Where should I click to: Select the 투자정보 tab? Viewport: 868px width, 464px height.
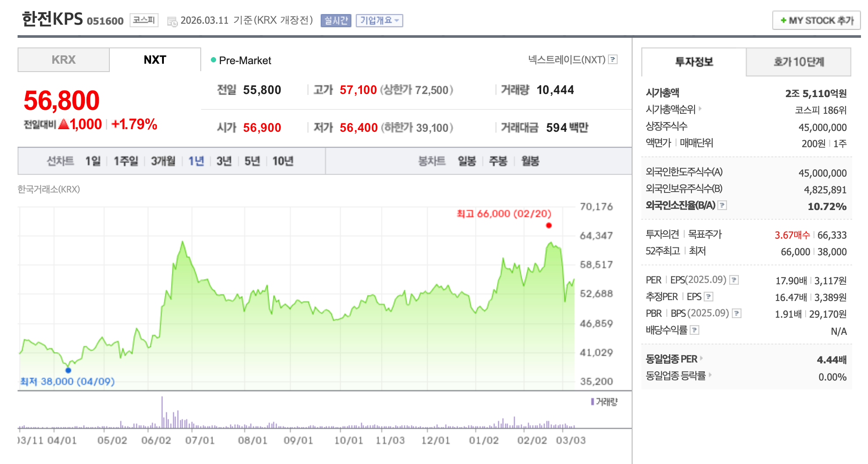click(694, 62)
